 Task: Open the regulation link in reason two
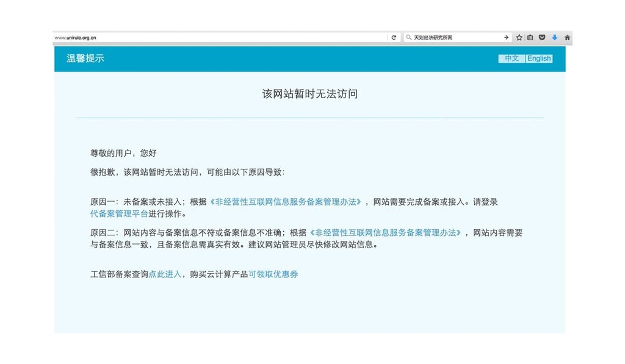pyautogui.click(x=385, y=232)
